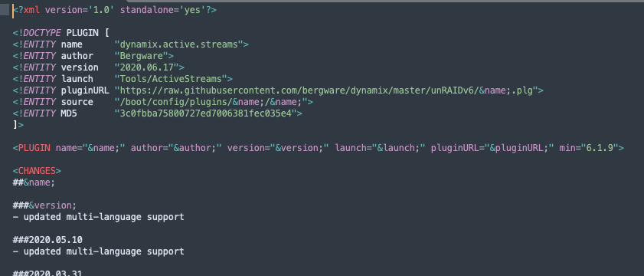
Task: Click the "2020.06.17" version value
Action: (146, 67)
